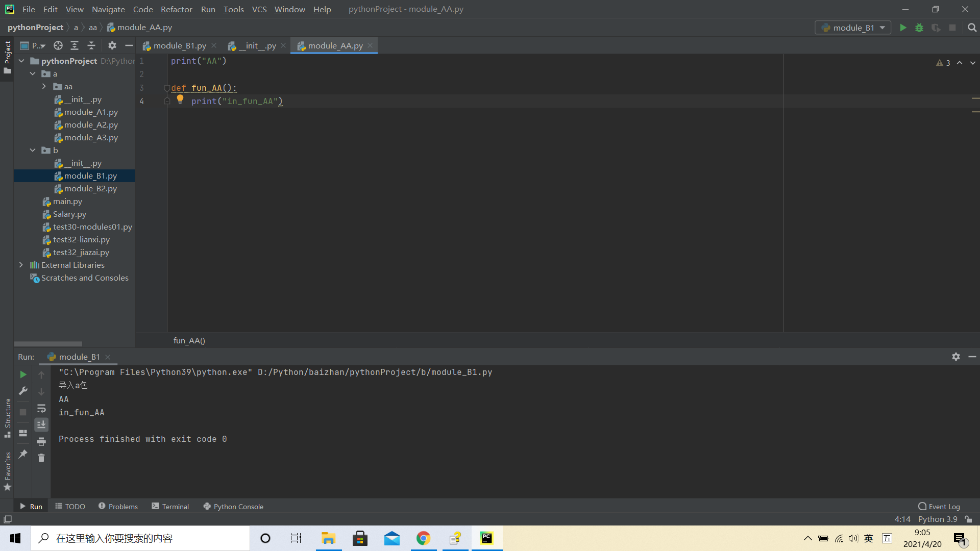The height and width of the screenshot is (551, 980).
Task: Stop process in Run panel
Action: click(23, 412)
